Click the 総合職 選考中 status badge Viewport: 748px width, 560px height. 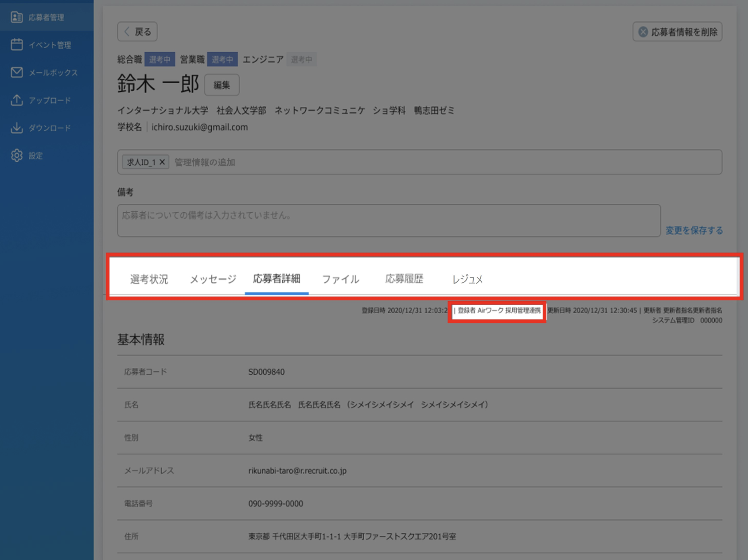click(x=160, y=59)
